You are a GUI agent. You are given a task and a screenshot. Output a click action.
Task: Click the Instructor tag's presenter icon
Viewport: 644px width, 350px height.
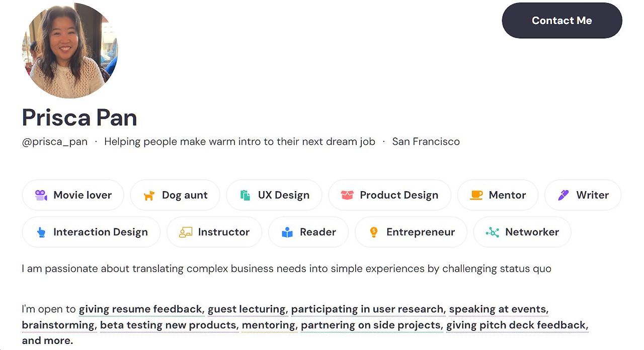[186, 232]
